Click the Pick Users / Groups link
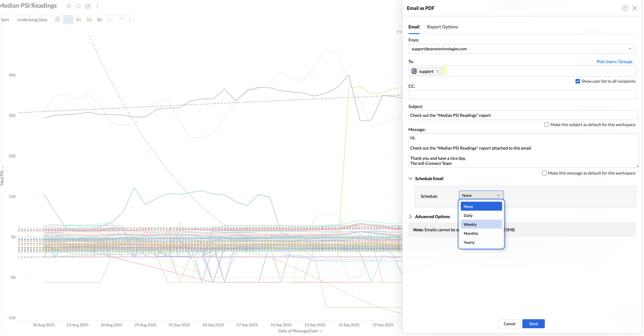Screen dimensions: 644x336 point(614,62)
